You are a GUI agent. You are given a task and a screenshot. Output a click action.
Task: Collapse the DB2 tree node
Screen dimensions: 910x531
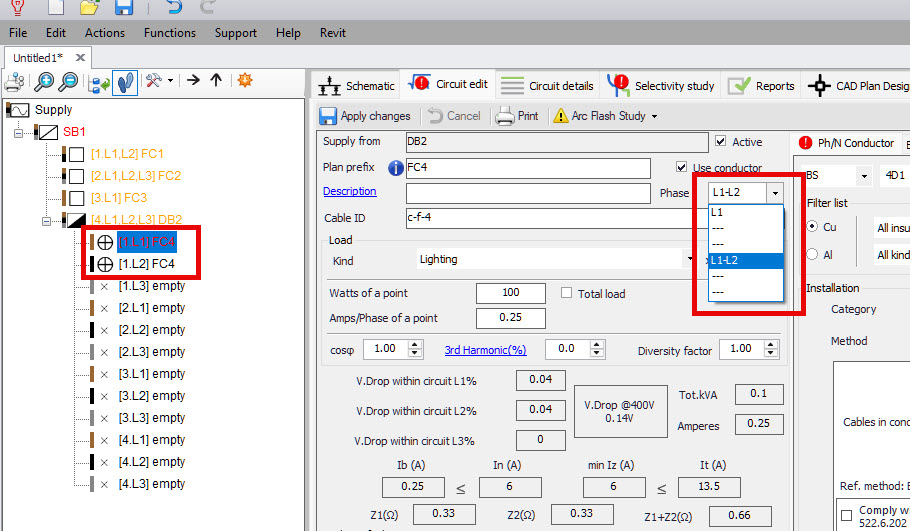click(x=46, y=220)
